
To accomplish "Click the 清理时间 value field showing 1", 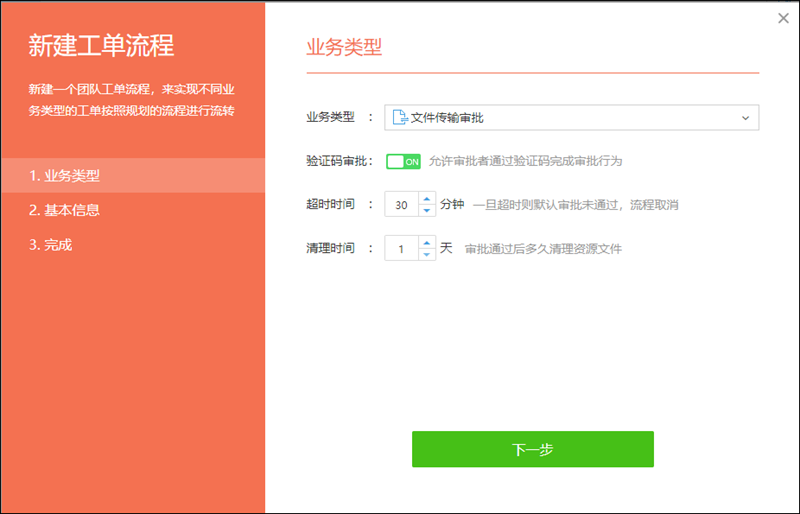I will (x=401, y=248).
